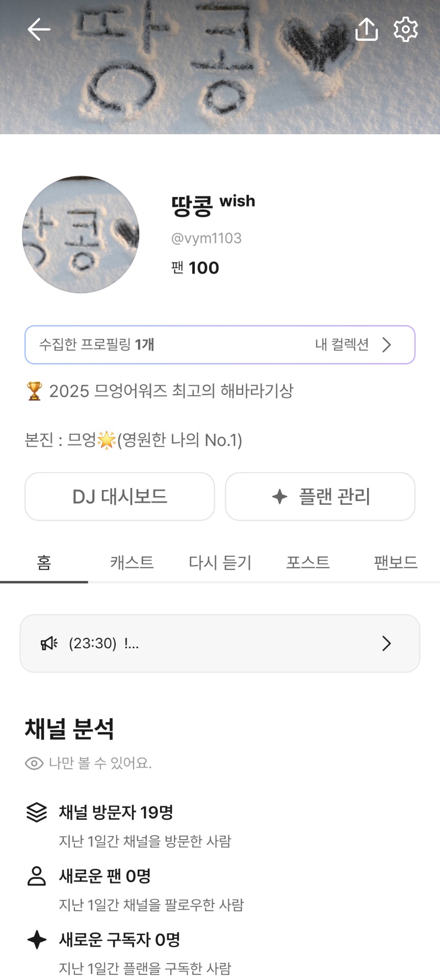Tap the 채널 방문자 layers icon
The height and width of the screenshot is (980, 440).
pyautogui.click(x=37, y=812)
